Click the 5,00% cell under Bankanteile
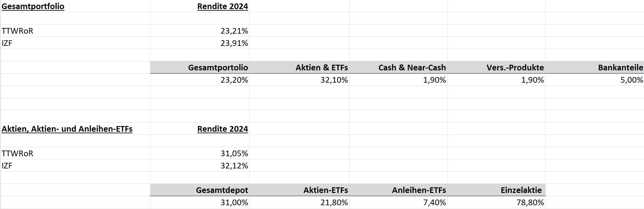 pos(595,80)
